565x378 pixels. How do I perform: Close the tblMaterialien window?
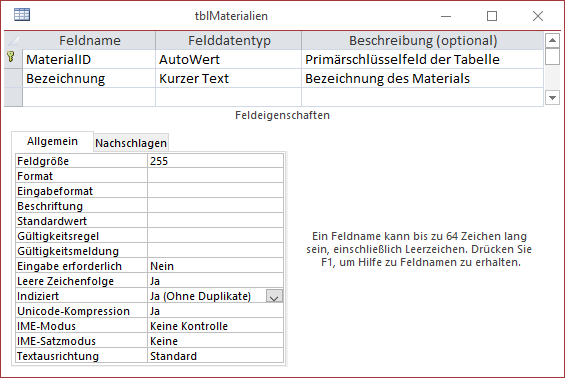(x=538, y=16)
